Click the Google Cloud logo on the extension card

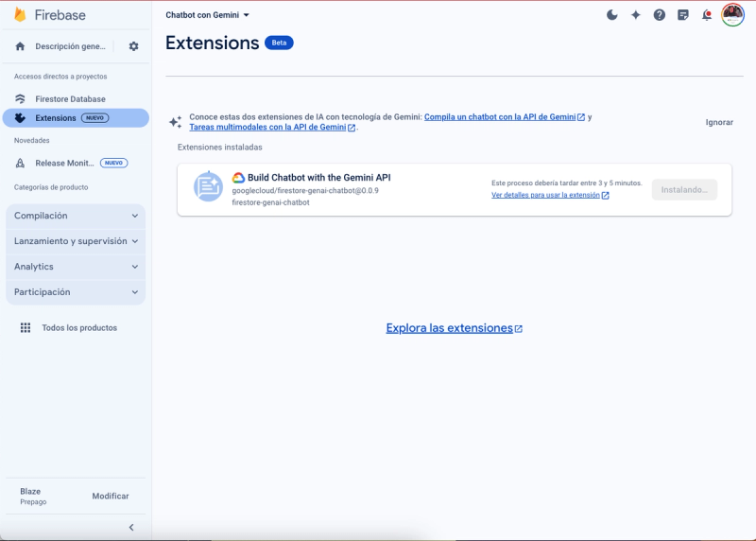pos(238,178)
